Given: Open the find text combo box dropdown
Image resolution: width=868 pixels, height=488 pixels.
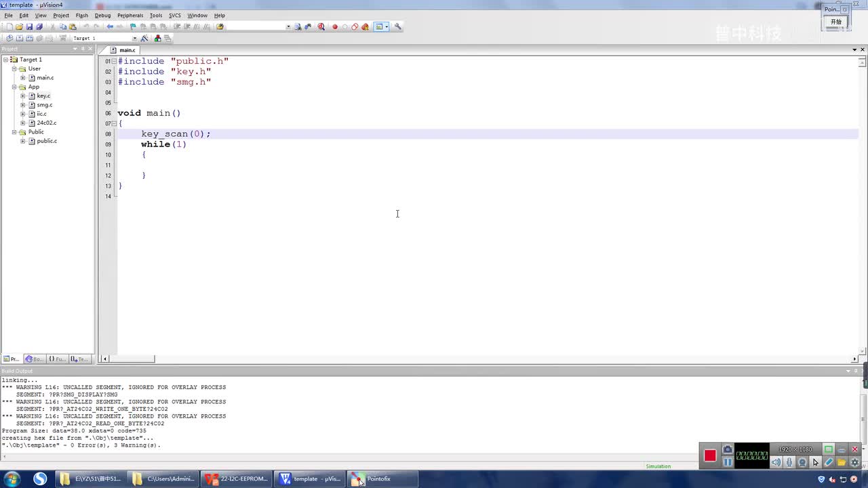Looking at the screenshot, I should 288,27.
